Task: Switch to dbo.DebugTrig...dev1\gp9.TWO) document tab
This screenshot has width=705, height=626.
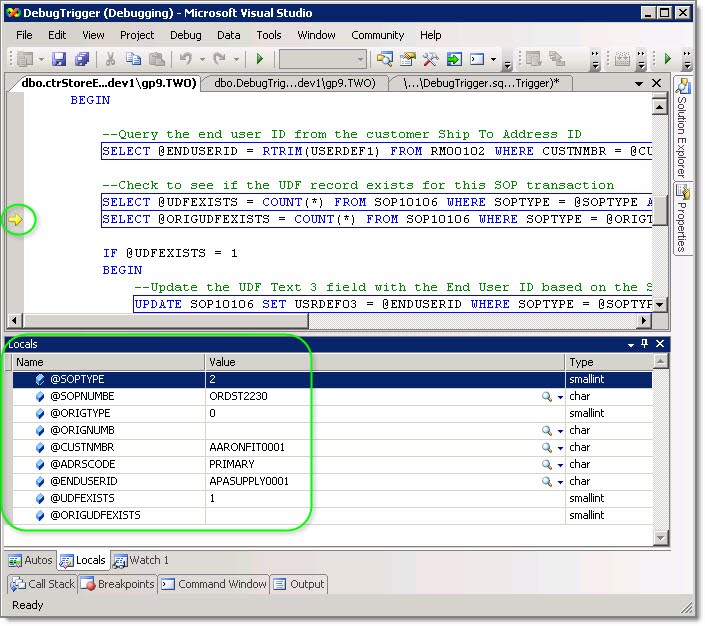Action: (295, 83)
